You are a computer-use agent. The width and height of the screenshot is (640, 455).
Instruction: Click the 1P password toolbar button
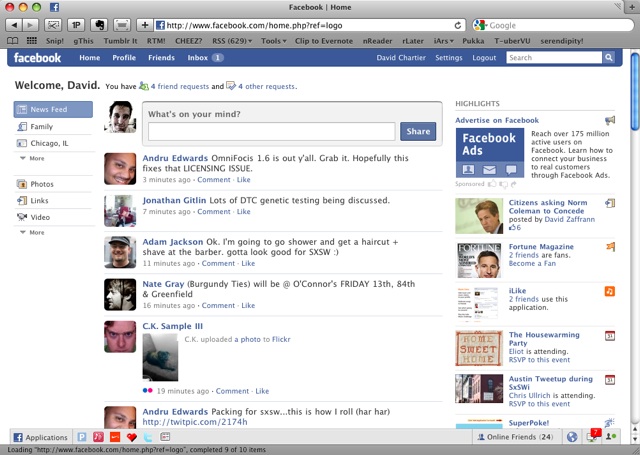(x=76, y=25)
